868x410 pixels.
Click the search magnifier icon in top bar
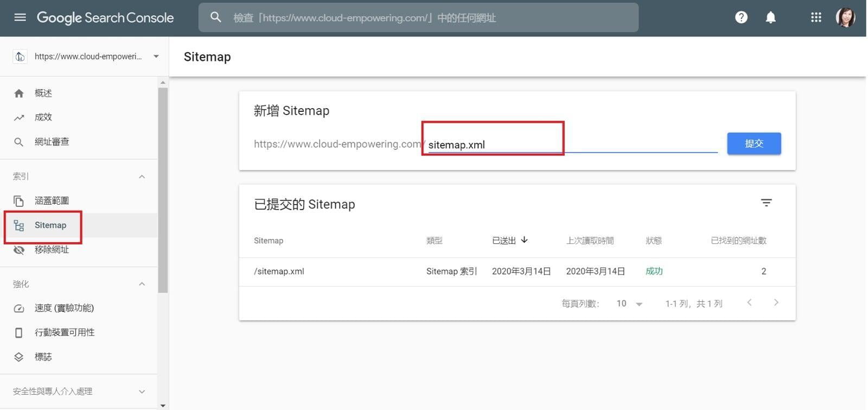point(216,17)
